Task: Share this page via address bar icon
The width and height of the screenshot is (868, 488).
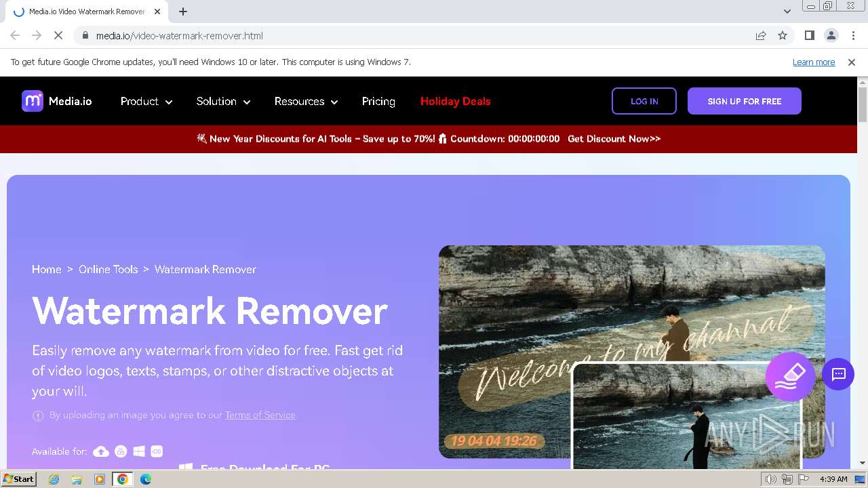Action: pyautogui.click(x=761, y=35)
